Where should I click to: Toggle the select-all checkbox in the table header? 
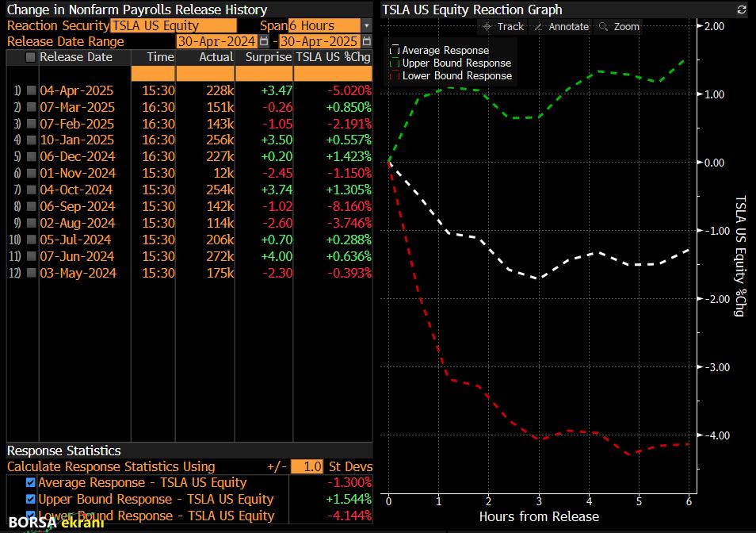(x=30, y=57)
